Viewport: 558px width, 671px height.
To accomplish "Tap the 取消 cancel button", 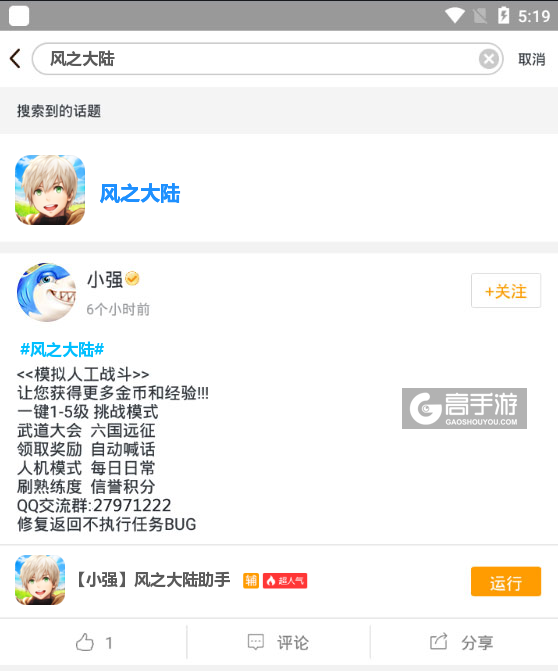I will (531, 59).
